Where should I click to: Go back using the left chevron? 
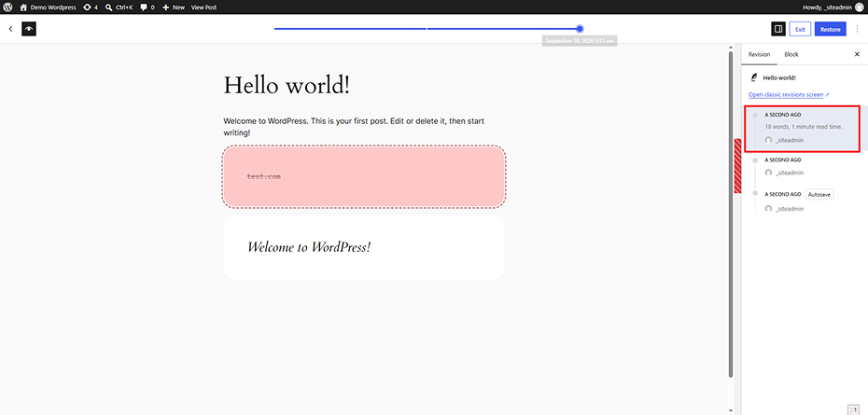coord(10,29)
